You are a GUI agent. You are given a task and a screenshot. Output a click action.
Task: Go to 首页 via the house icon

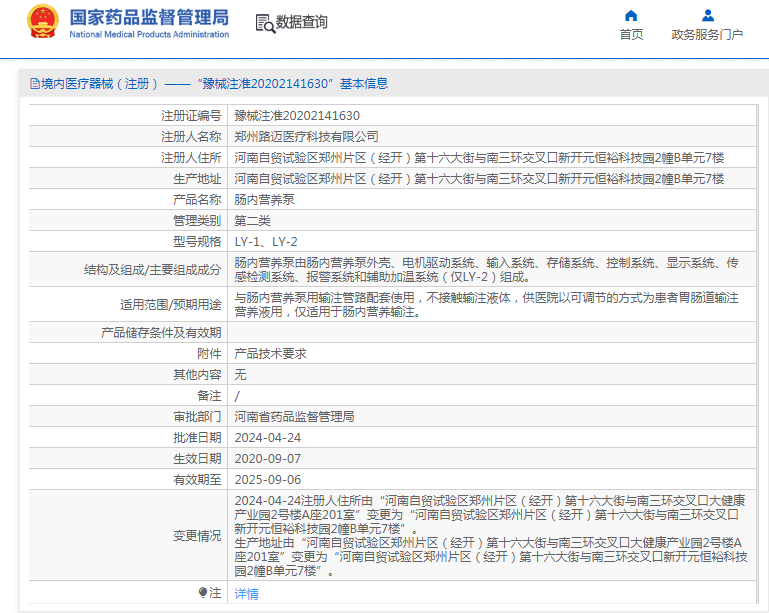(631, 16)
